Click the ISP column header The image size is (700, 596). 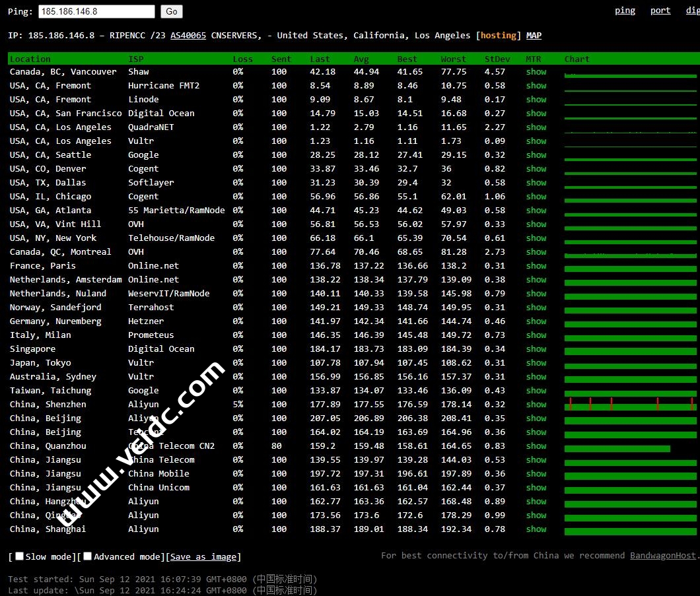click(136, 59)
